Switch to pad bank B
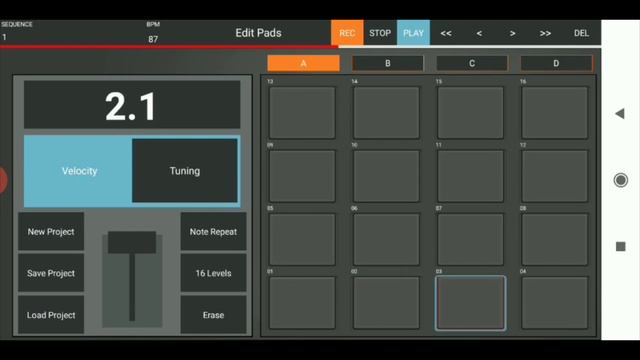This screenshot has width=640, height=360. click(387, 63)
